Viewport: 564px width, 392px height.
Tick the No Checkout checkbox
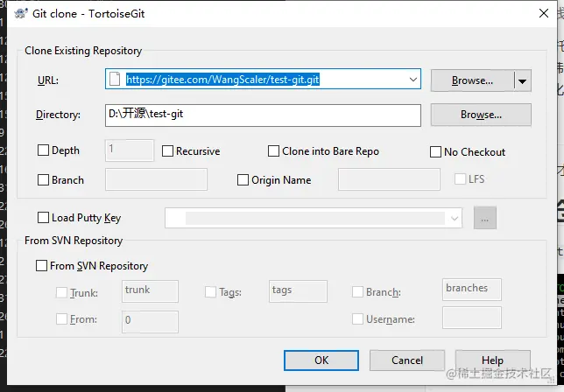pos(435,151)
